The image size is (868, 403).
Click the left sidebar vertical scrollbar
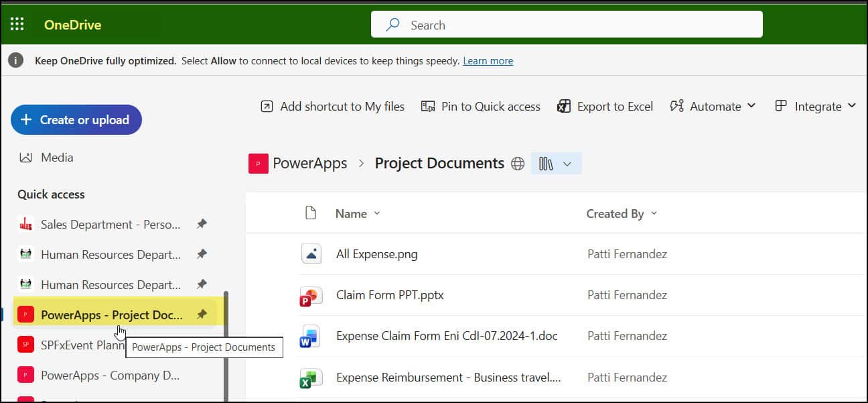[x=226, y=345]
